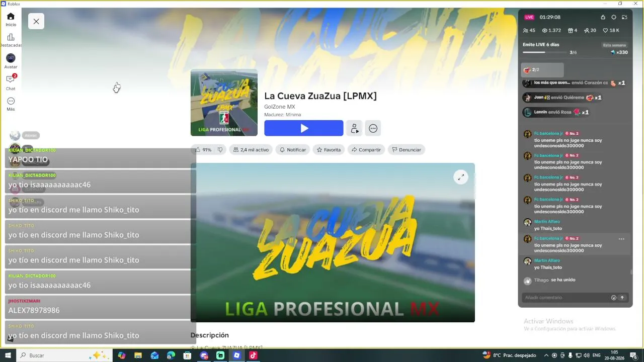The height and width of the screenshot is (362, 644).
Task: Open the emoji picker in comment box
Action: (614, 298)
